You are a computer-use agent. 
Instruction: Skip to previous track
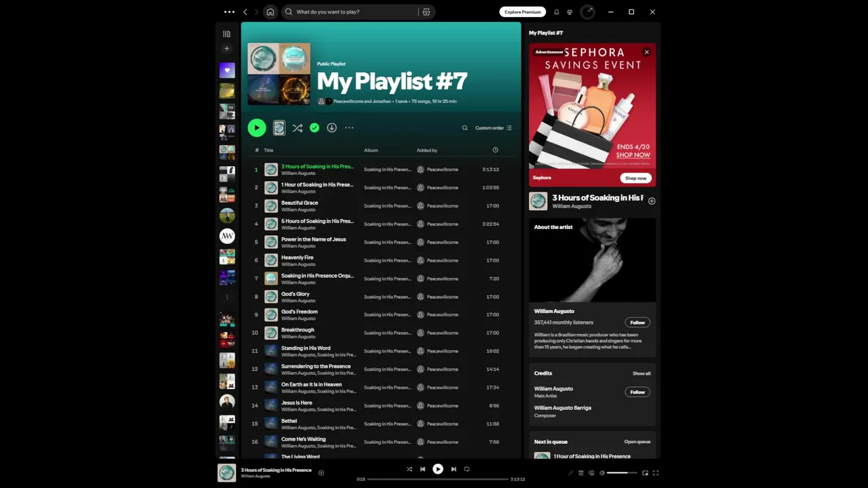(422, 469)
